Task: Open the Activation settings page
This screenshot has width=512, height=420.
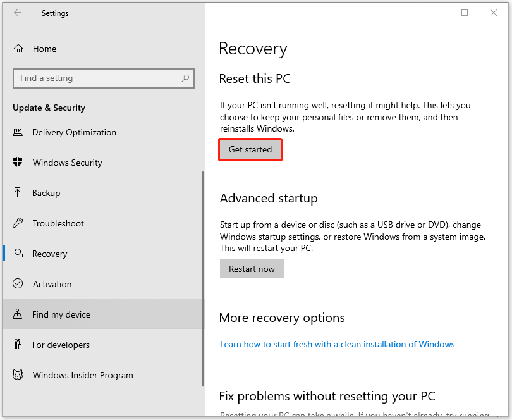Action: pos(52,284)
